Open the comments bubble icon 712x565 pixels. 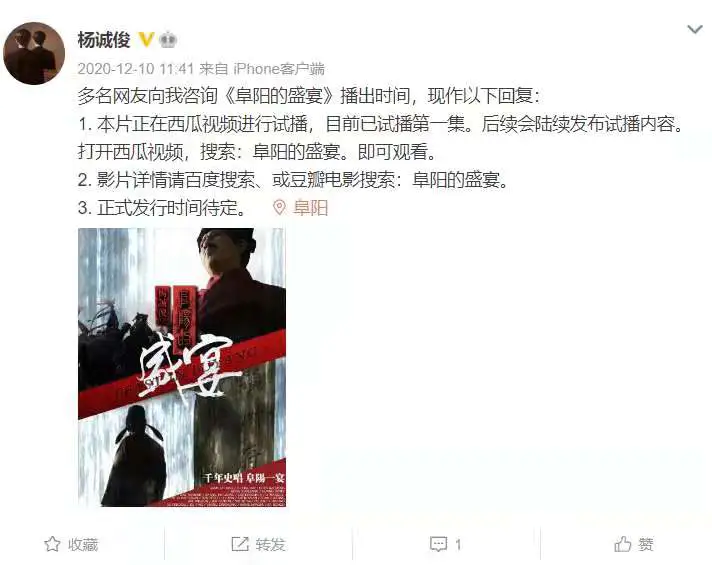[439, 544]
